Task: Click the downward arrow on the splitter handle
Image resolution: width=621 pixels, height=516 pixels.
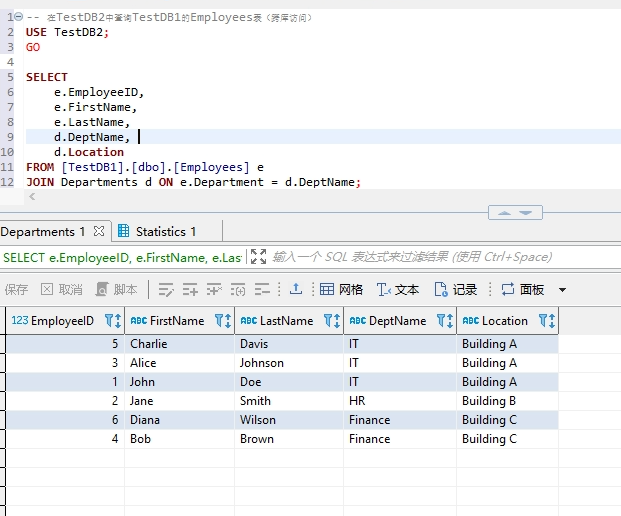Action: pos(526,213)
